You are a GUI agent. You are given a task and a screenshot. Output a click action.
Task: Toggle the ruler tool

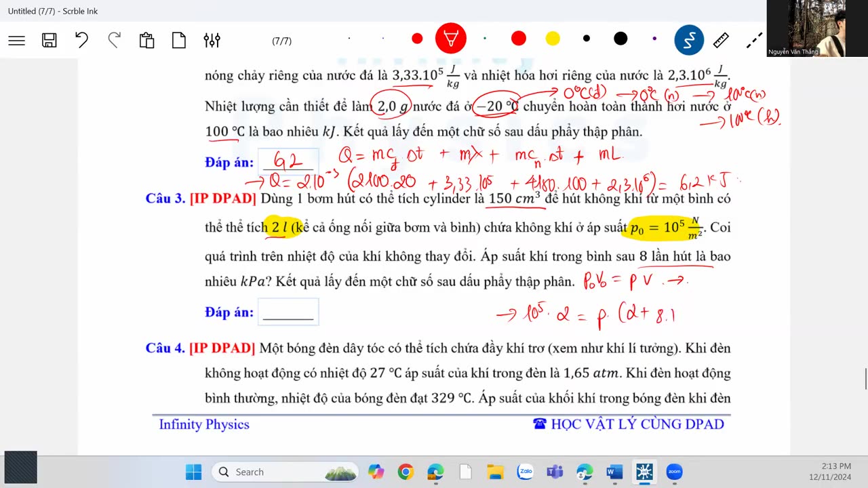point(722,41)
